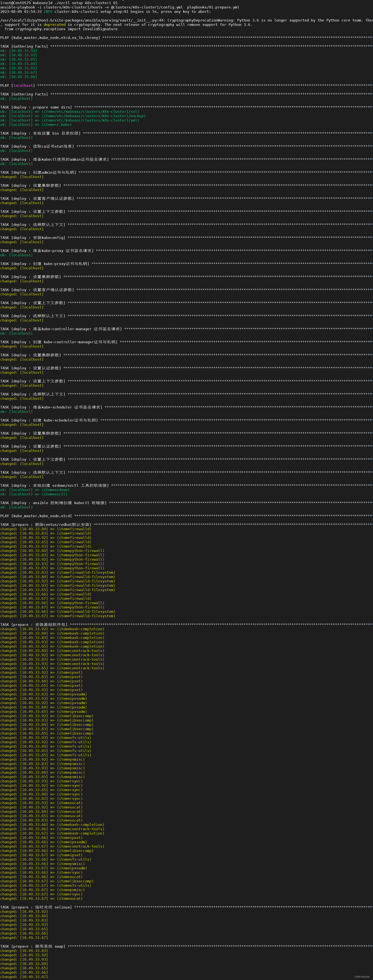Image resolution: width=373 pixels, height=980 pixels.
Task: Click "准备kubectl使用的admin证书签名请求" task line
Action: pyautogui.click(x=54, y=159)
